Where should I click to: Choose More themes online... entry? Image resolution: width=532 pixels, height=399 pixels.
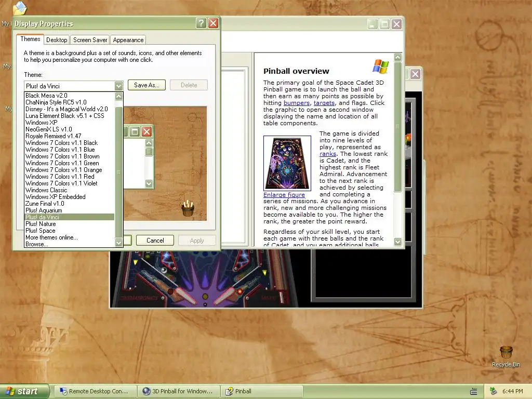pos(70,237)
